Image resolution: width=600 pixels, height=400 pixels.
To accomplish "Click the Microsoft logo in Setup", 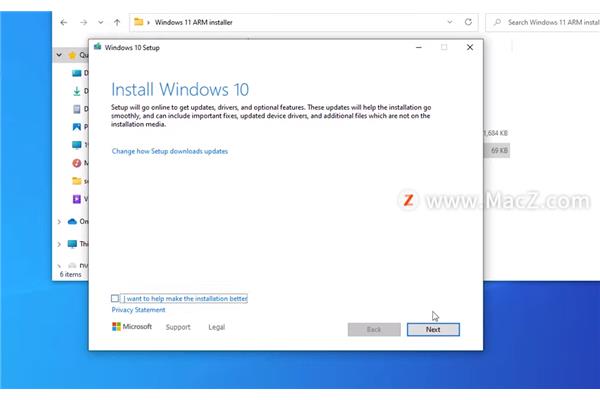I will [132, 327].
